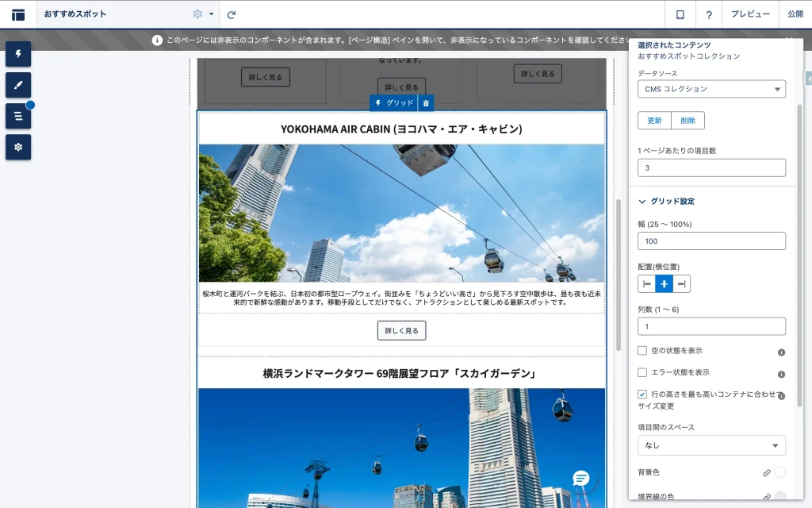Enable エラー状態を表示 checkbox
The image size is (812, 508).
tap(642, 372)
